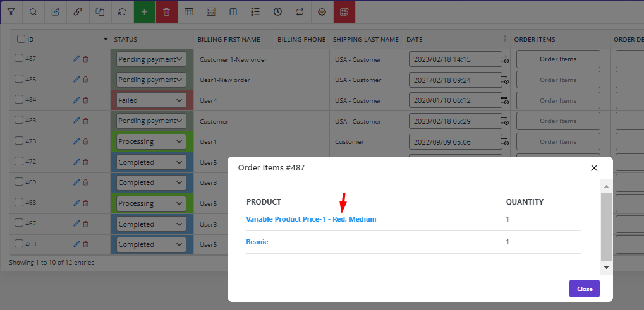This screenshot has height=310, width=644.
Task: Toggle the select-all checkbox beside ID header
Action: click(x=21, y=39)
